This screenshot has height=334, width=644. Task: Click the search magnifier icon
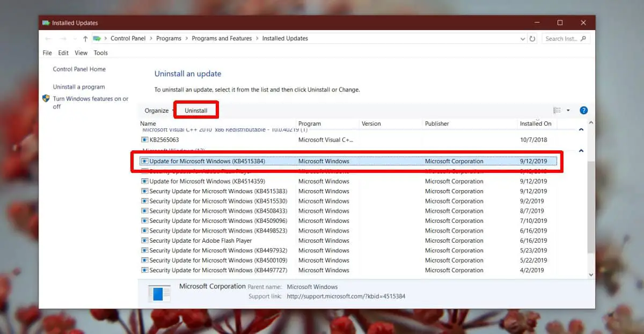coord(584,39)
